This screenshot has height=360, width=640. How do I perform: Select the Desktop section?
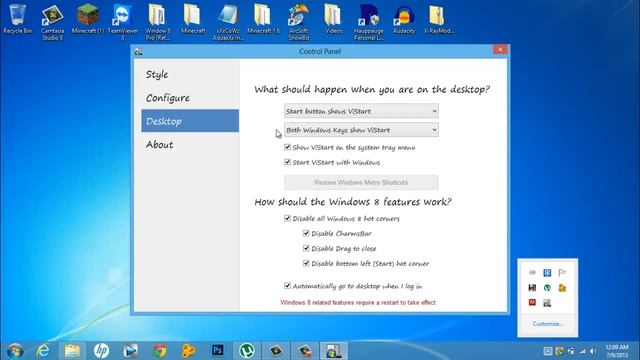click(x=190, y=121)
